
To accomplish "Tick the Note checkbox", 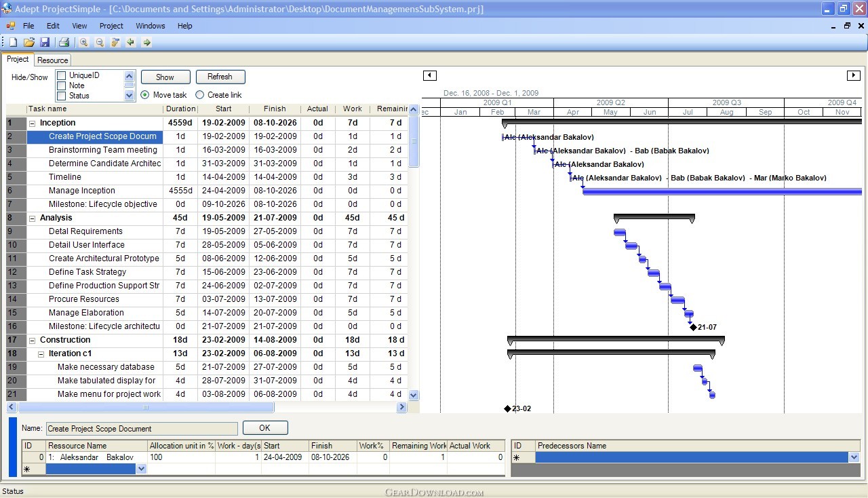I will pyautogui.click(x=62, y=85).
